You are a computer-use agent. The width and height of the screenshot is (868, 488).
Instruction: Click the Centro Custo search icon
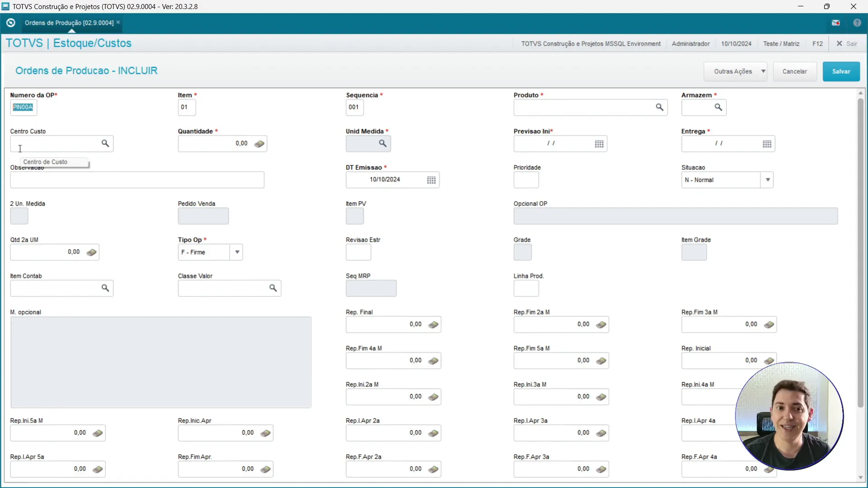point(105,143)
